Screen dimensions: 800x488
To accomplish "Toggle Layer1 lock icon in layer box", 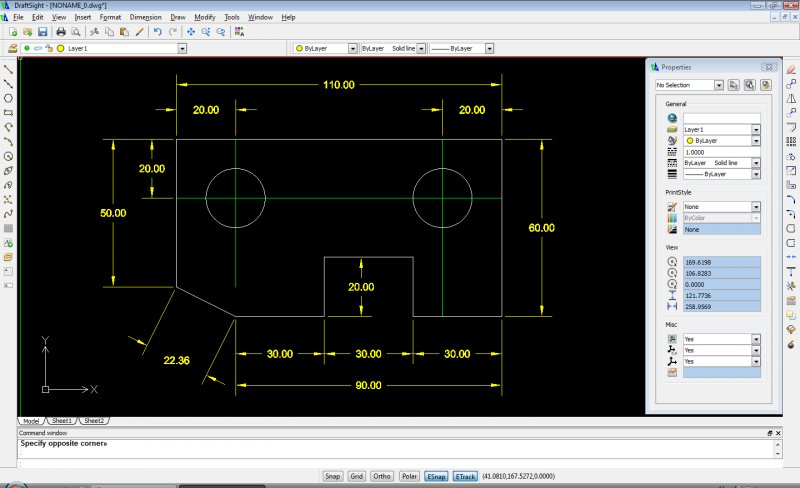I will (49, 48).
